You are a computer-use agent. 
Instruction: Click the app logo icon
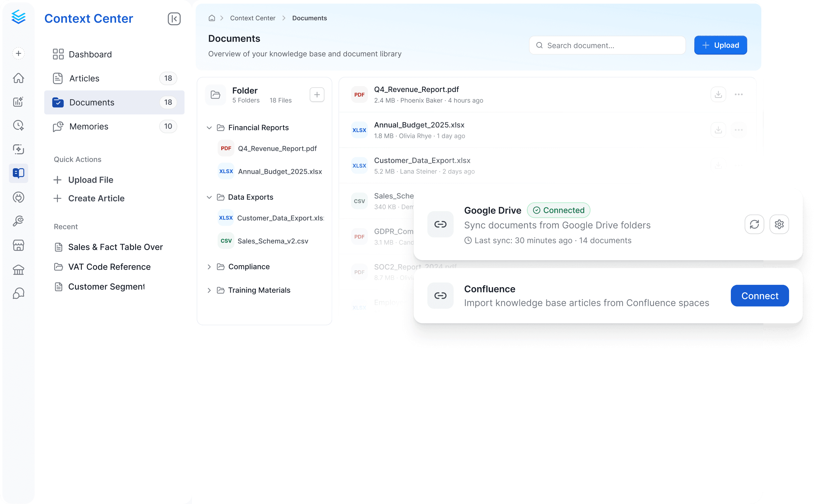tap(18, 17)
